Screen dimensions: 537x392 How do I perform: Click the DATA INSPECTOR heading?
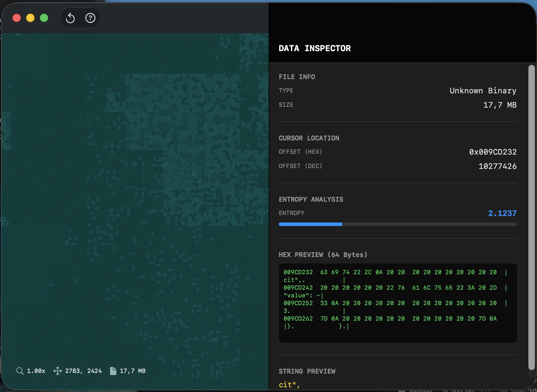coord(315,48)
